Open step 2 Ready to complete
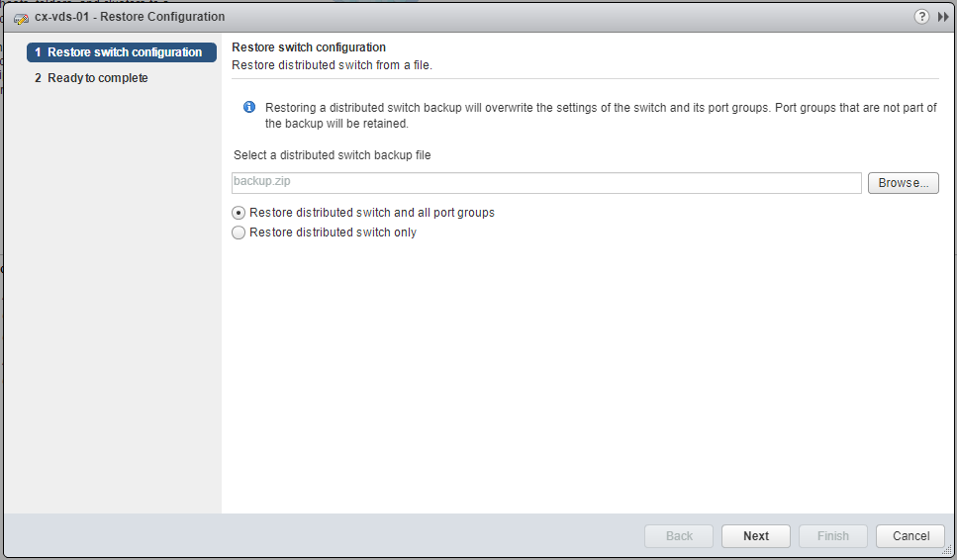The height and width of the screenshot is (560, 957). pos(97,78)
